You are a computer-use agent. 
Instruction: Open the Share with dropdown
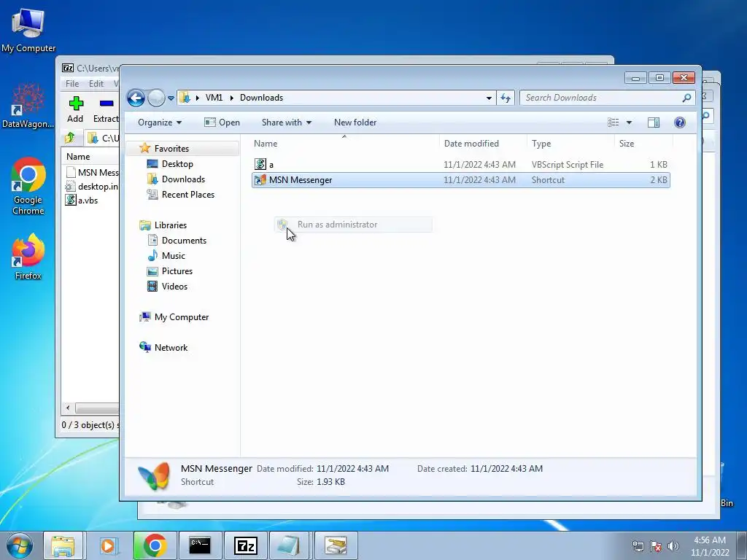pyautogui.click(x=286, y=122)
